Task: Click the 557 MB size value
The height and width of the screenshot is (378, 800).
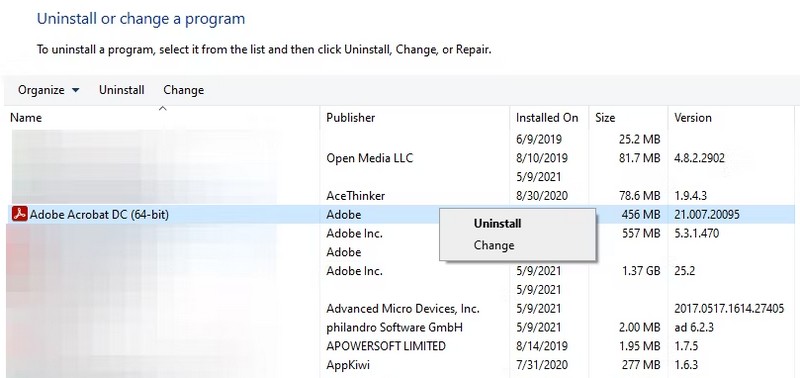Action: point(641,234)
